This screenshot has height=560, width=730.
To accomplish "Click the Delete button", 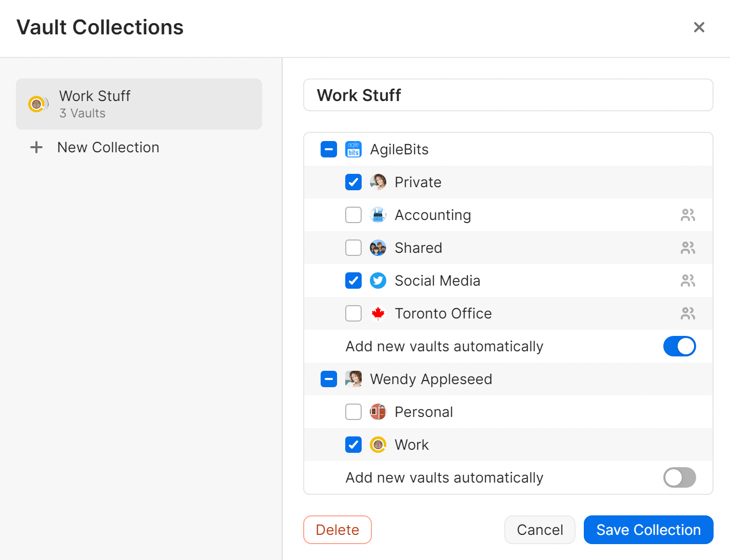I will 338,530.
